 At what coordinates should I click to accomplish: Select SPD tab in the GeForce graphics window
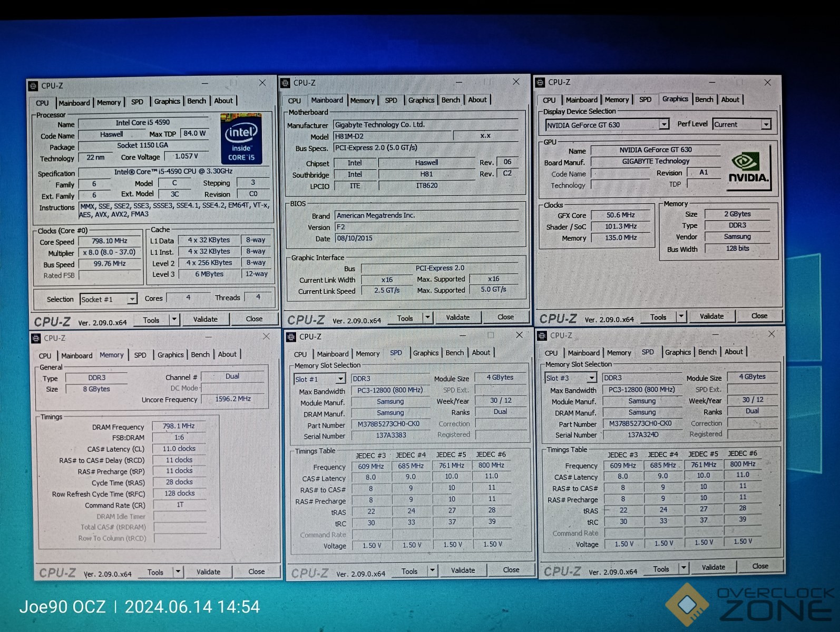pos(645,100)
